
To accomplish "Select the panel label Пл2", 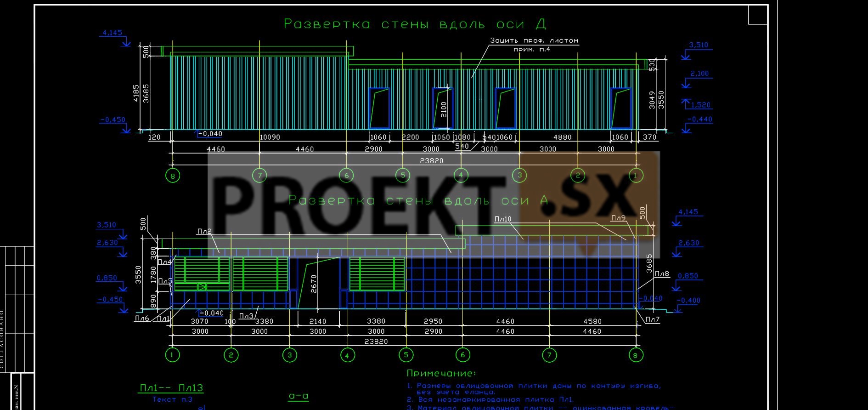I will click(204, 232).
